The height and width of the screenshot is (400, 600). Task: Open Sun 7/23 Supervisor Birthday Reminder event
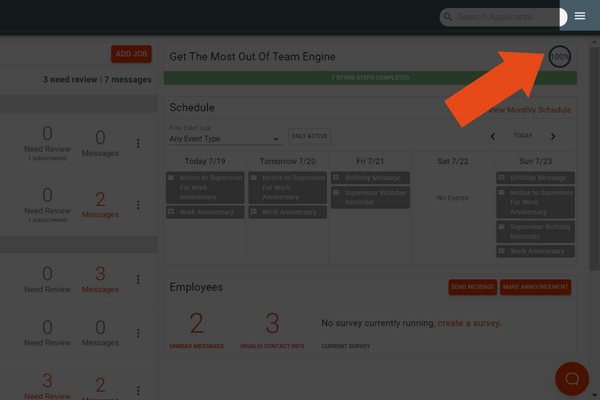point(536,232)
